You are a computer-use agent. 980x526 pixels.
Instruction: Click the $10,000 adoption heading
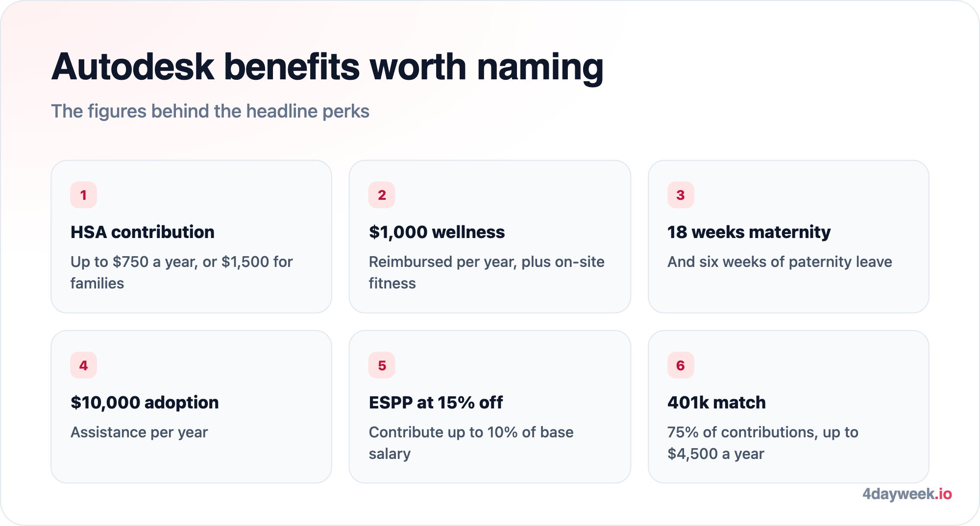[x=145, y=403]
